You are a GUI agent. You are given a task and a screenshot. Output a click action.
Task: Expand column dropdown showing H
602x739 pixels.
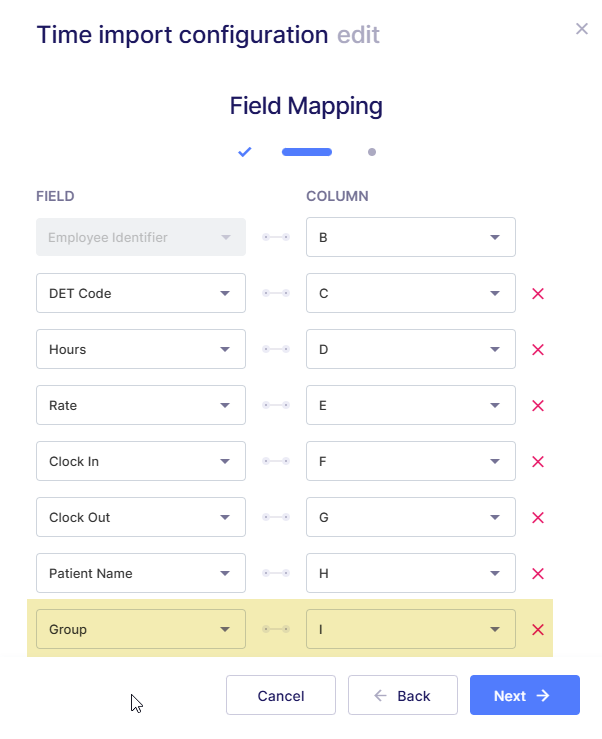411,573
